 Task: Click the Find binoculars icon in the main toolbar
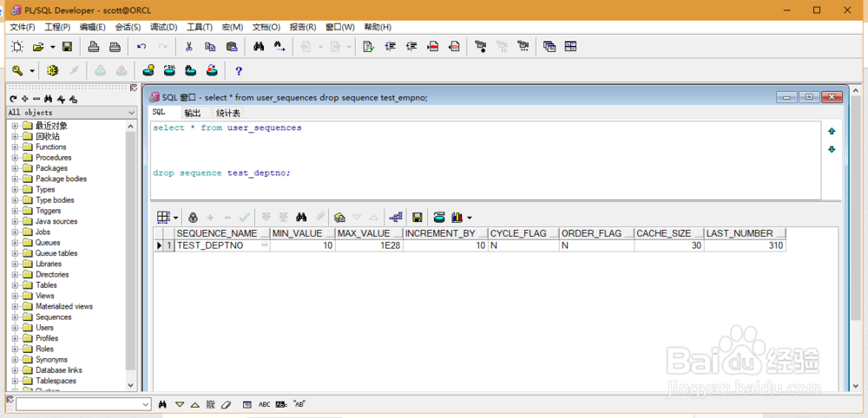[259, 47]
